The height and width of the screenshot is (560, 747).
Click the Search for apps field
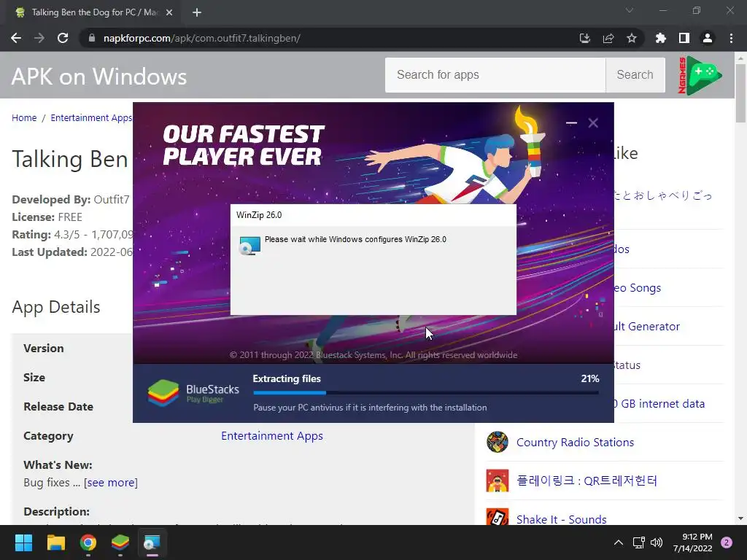[x=495, y=75]
